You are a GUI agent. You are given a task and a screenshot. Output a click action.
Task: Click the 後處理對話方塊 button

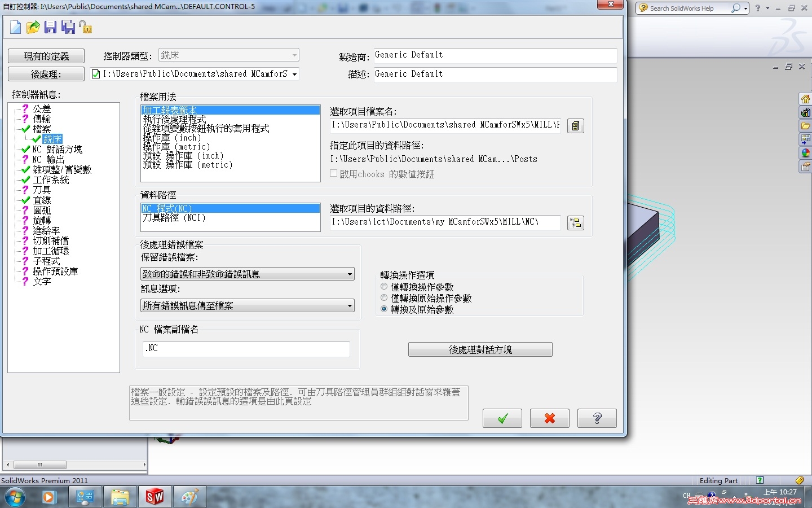[x=480, y=349]
